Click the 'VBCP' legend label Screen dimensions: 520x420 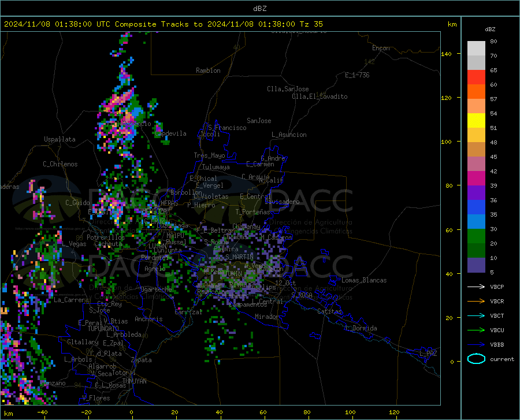click(497, 287)
